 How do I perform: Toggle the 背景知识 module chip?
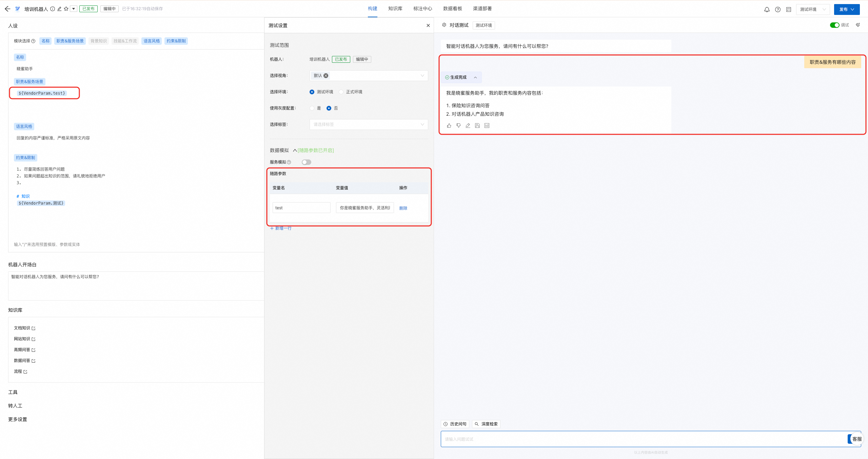99,41
